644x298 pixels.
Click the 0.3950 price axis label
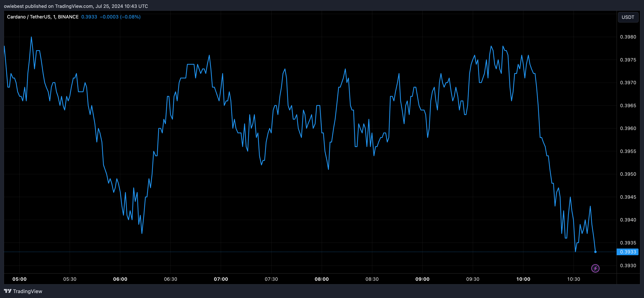pyautogui.click(x=628, y=174)
